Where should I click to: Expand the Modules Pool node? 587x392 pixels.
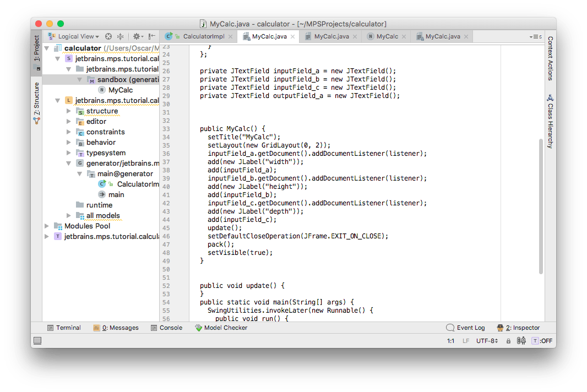[47, 226]
